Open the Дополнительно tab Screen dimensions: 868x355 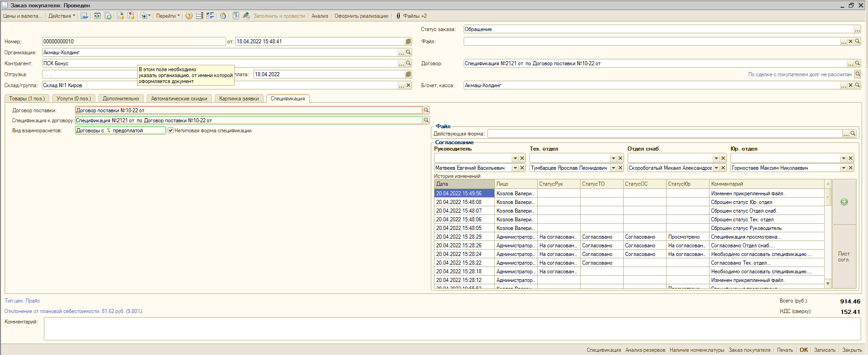point(121,99)
